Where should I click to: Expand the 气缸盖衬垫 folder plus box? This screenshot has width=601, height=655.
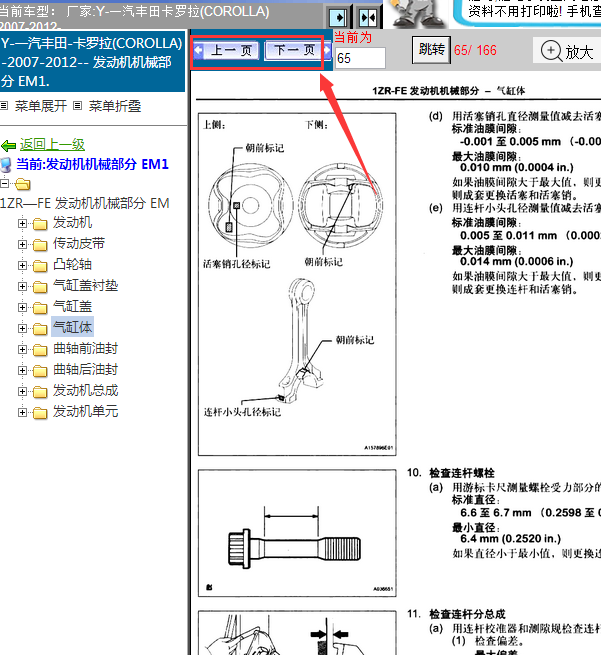point(22,287)
